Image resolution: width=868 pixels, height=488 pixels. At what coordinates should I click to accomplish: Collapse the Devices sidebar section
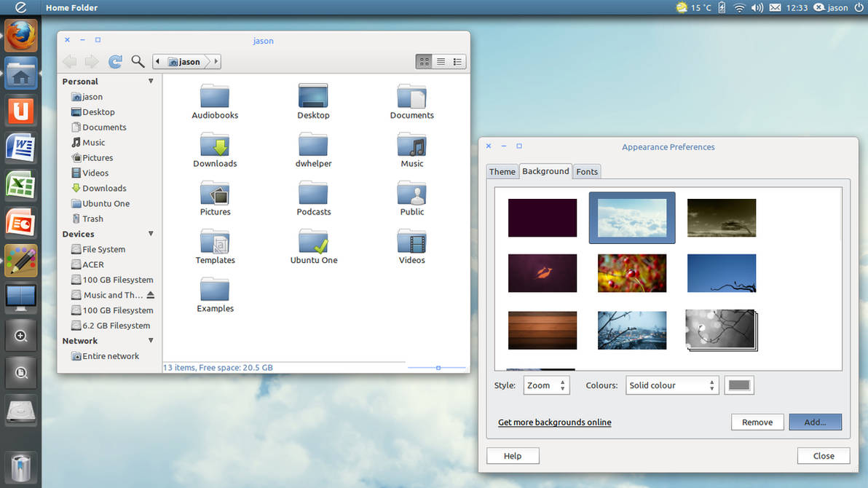pos(151,234)
